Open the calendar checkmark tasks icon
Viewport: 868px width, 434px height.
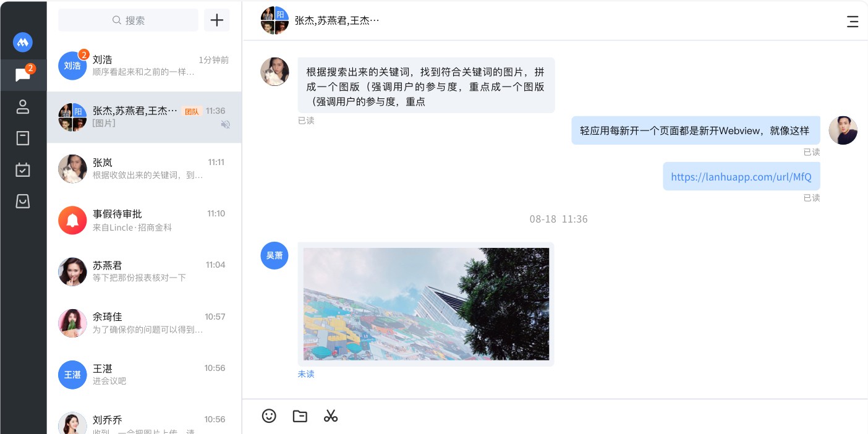click(x=23, y=169)
